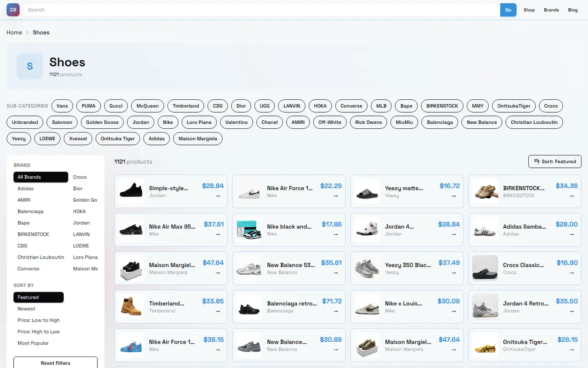Select Vans sub-category chip

62,106
